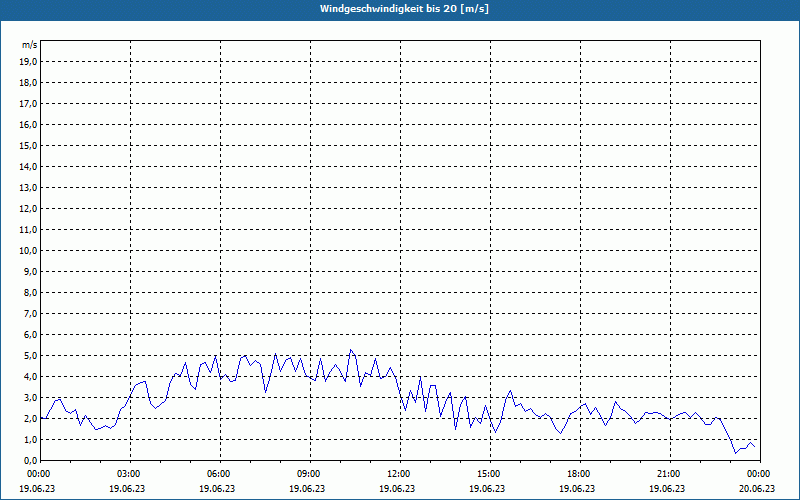Image resolution: width=800 pixels, height=500 pixels.
Task: Select the 2,0 y-axis label
Action: click(31, 418)
